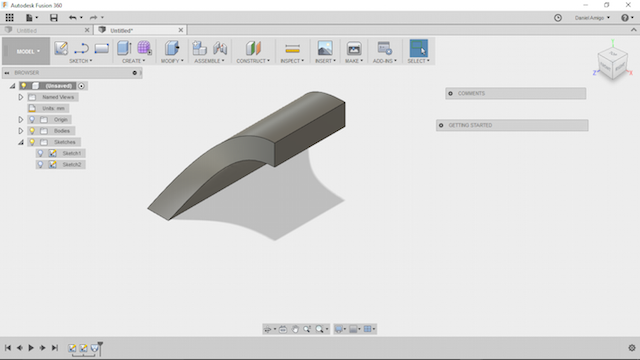Open the data panel grid icon
Viewport: 640px width, 360px height.
[9, 18]
